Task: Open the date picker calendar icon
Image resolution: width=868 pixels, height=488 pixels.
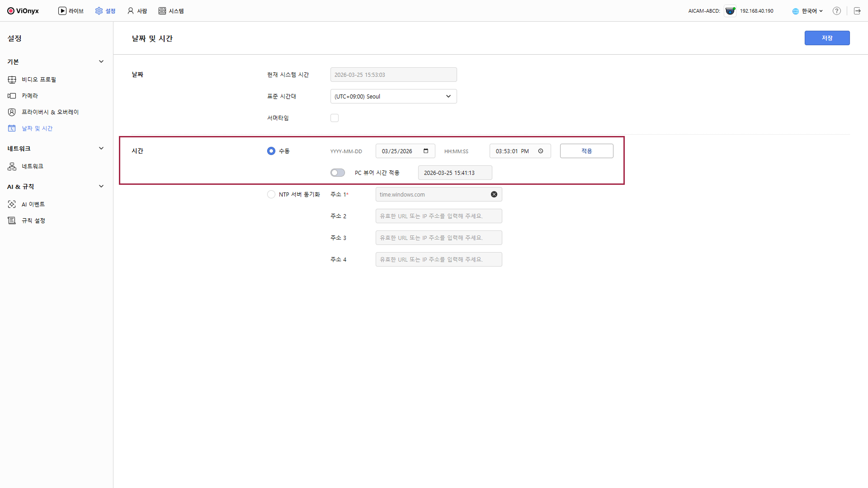Action: click(426, 151)
